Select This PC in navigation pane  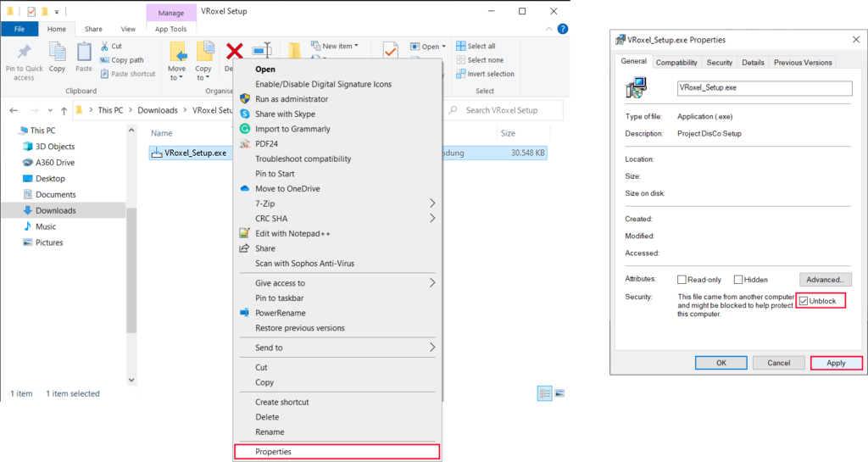click(x=37, y=131)
